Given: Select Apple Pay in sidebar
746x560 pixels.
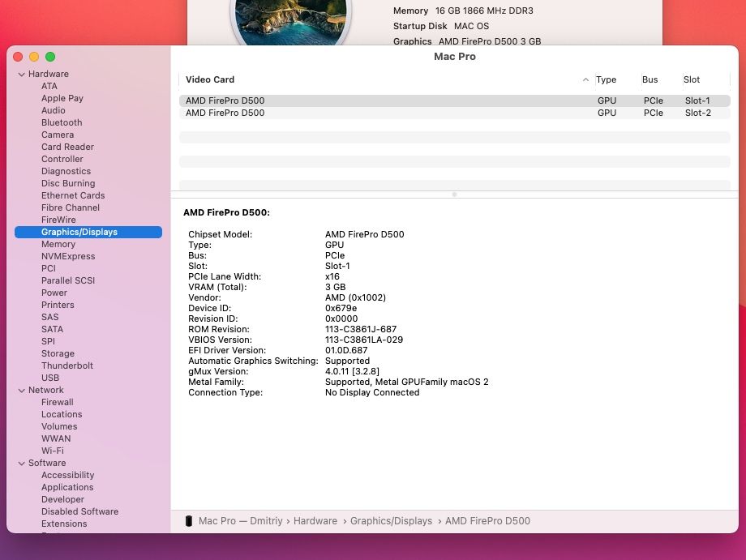Looking at the screenshot, I should coord(62,98).
